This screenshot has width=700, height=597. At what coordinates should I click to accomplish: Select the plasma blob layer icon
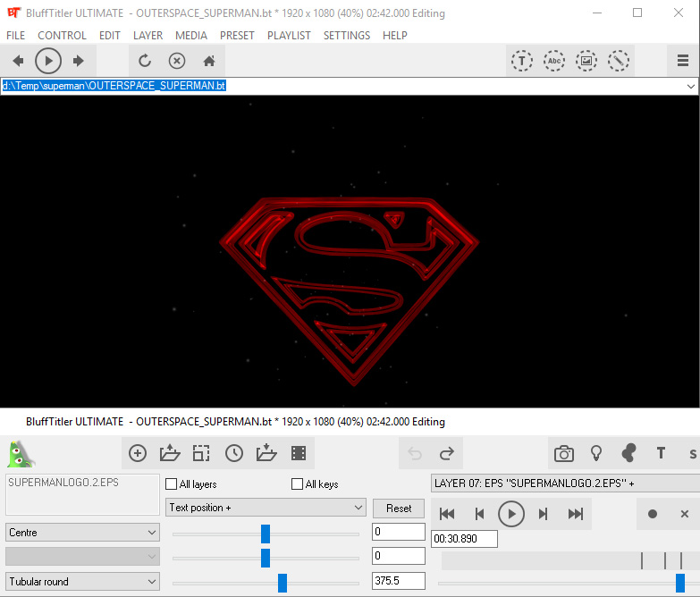pyautogui.click(x=628, y=453)
